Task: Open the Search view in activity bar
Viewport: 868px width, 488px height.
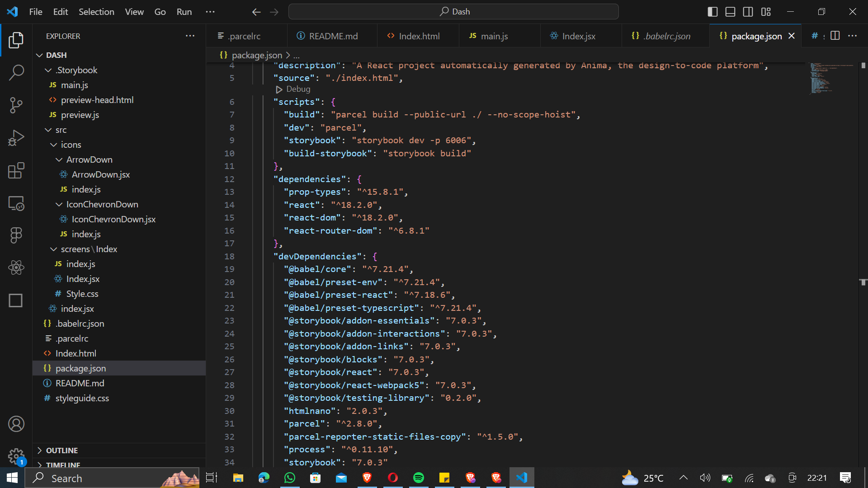Action: (x=16, y=72)
